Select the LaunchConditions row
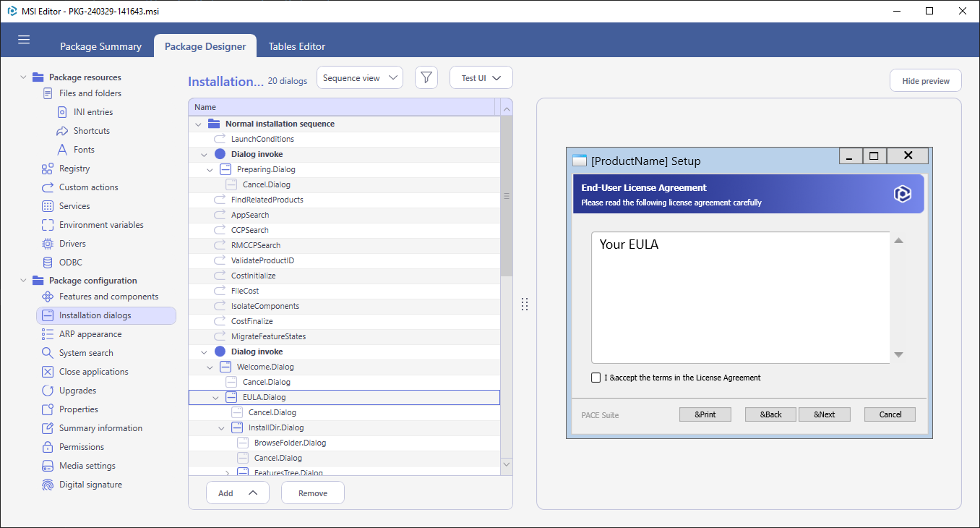This screenshot has height=528, width=980. (344, 139)
